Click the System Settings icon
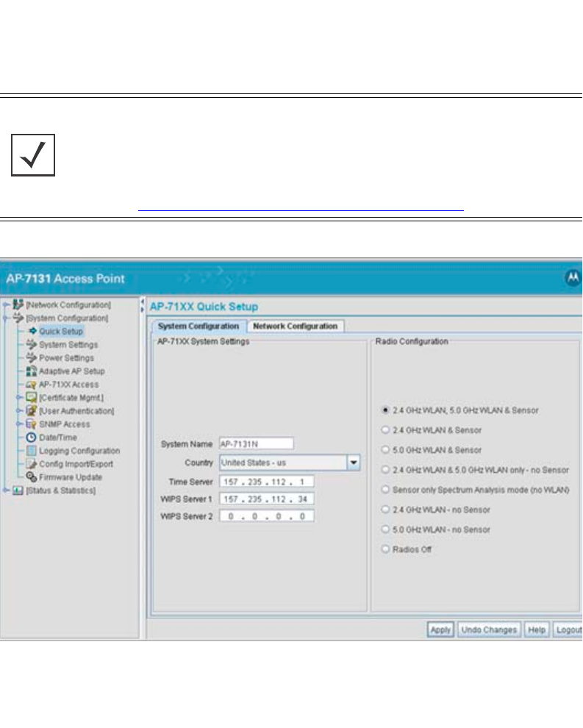 coord(31,344)
